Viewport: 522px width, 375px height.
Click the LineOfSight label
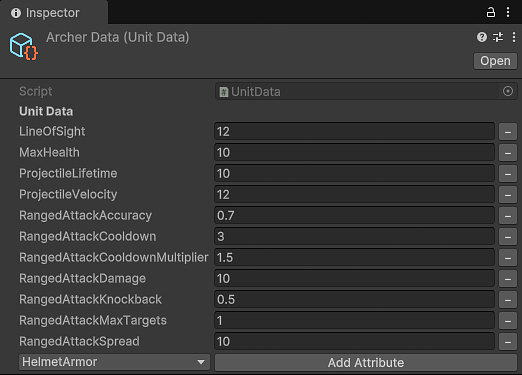click(x=52, y=131)
